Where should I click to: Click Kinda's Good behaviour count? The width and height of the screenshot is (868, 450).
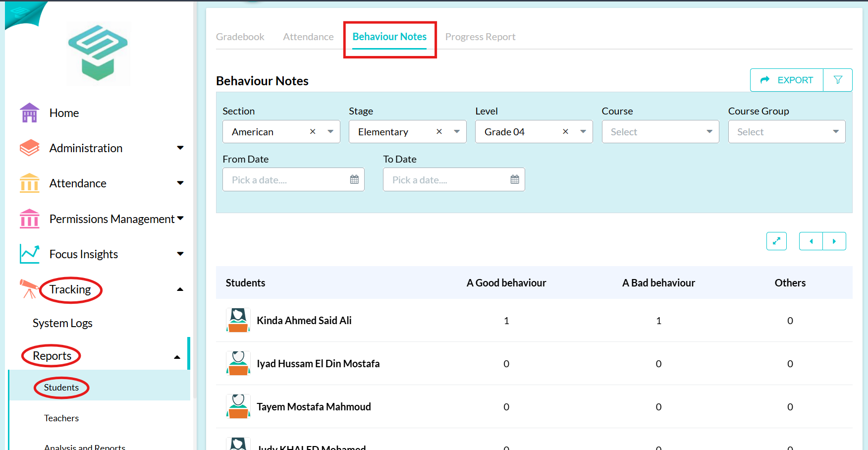pos(506,321)
